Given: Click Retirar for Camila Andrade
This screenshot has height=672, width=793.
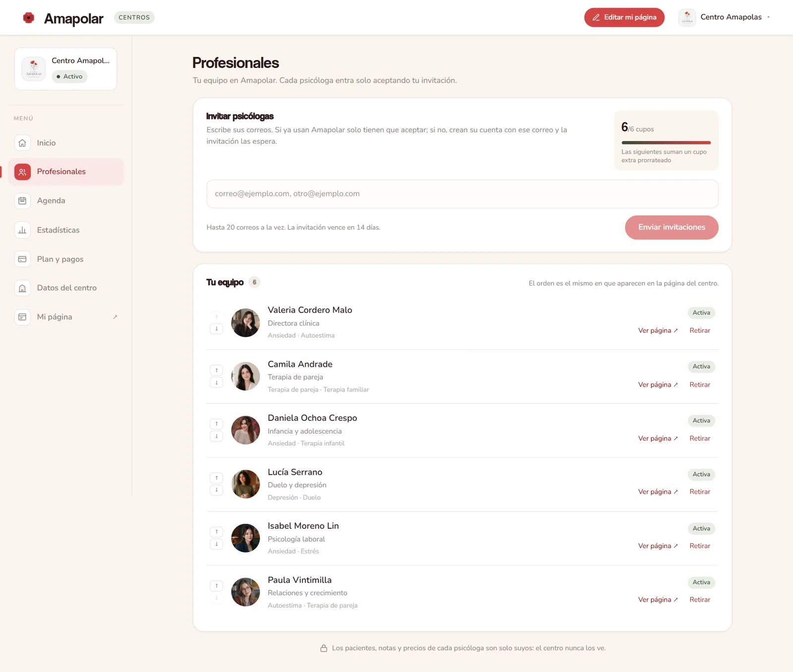Looking at the screenshot, I should click(700, 385).
